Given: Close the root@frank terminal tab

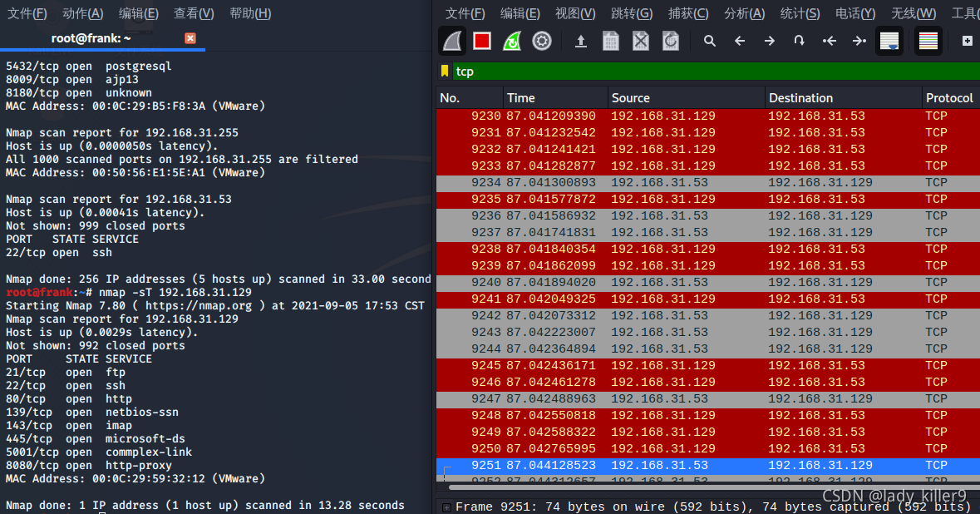Looking at the screenshot, I should coord(190,38).
